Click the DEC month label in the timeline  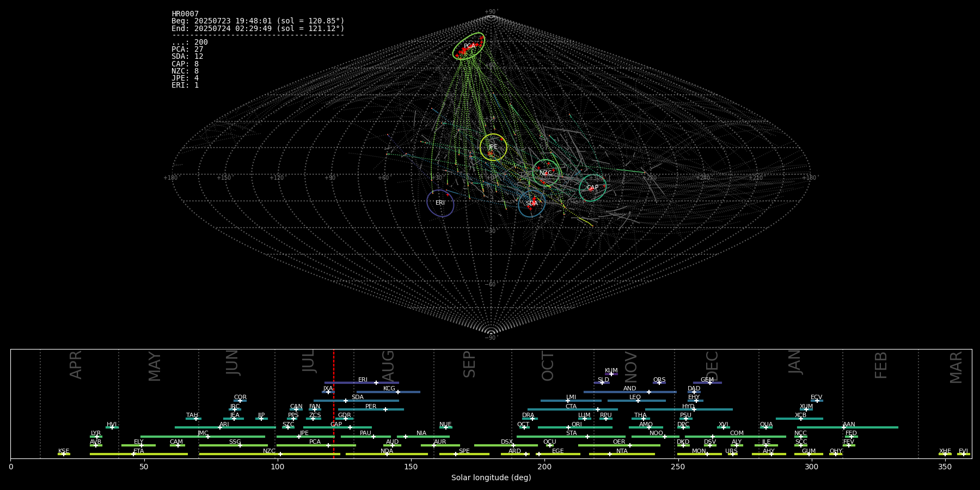pos(712,366)
